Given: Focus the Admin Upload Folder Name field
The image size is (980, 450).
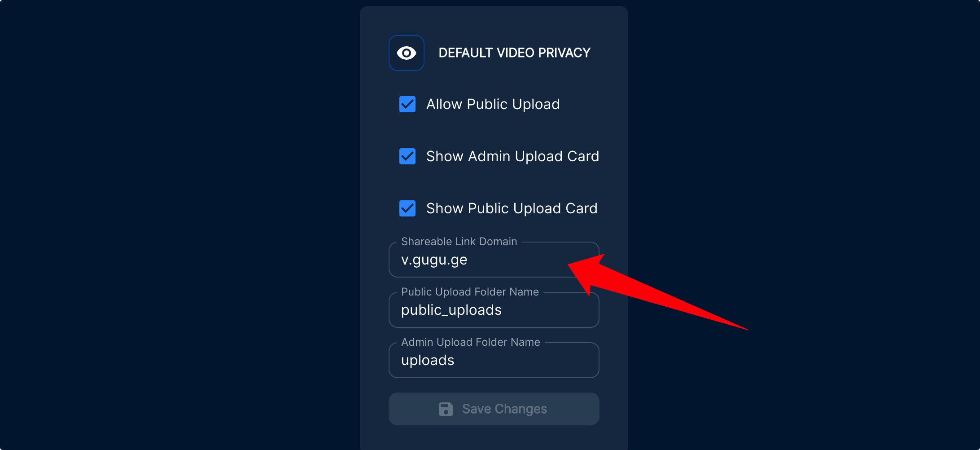Looking at the screenshot, I should tap(494, 360).
